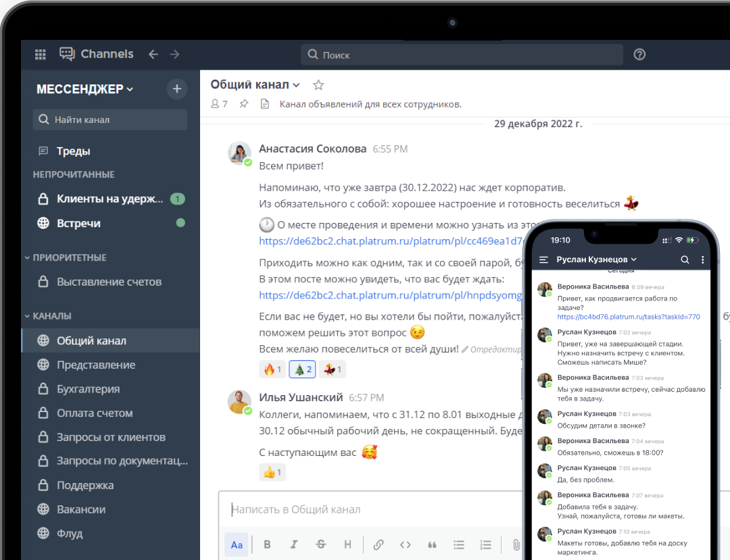This screenshot has height=560, width=730.
Task: Go forward with the right arrow
Action: click(174, 55)
